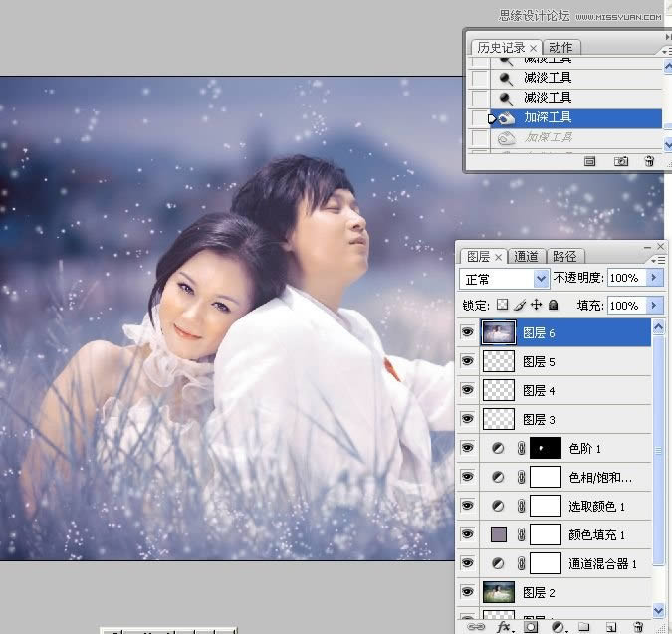This screenshot has height=634, width=672.
Task: Click the trash icon in History panel
Action: pos(649,161)
